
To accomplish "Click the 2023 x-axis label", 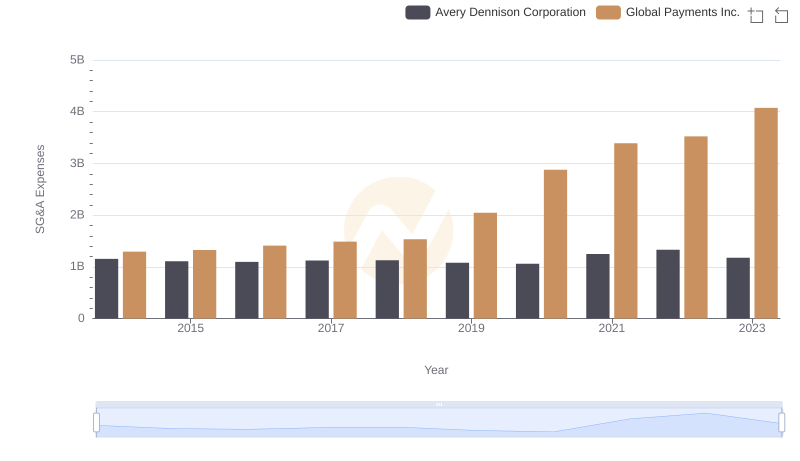I will (x=752, y=328).
